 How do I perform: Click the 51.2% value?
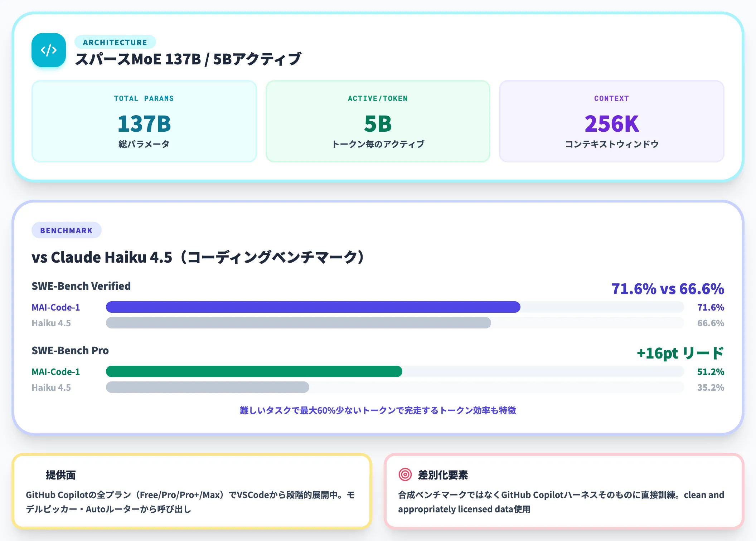click(x=711, y=372)
